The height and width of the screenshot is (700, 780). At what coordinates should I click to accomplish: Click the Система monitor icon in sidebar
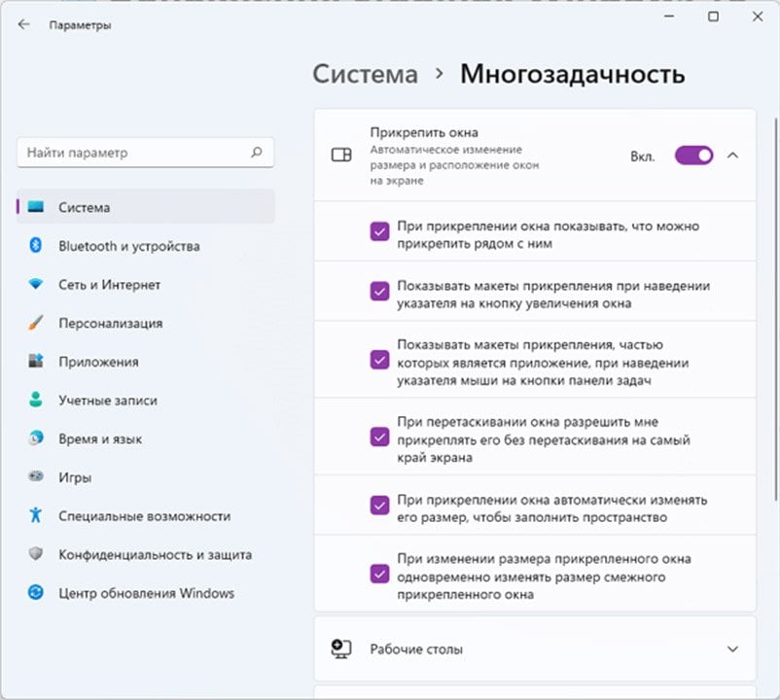(35, 207)
